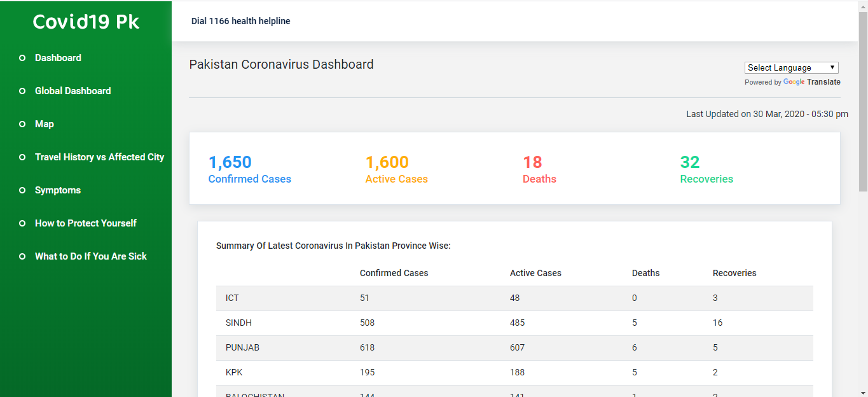868x397 pixels.
Task: Click the circle bullet icon beside Global Dashboard
Action: click(22, 91)
